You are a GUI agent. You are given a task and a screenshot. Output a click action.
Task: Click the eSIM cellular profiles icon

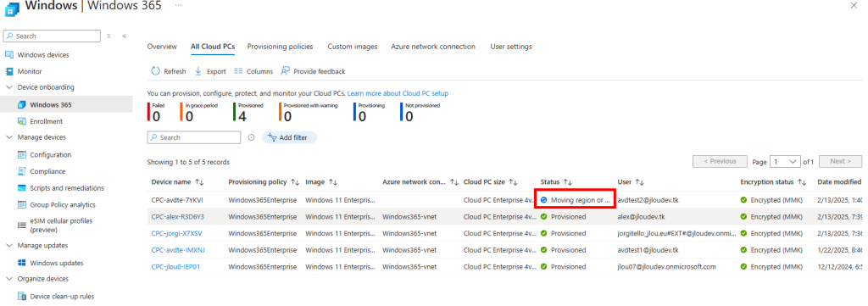pyautogui.click(x=21, y=225)
